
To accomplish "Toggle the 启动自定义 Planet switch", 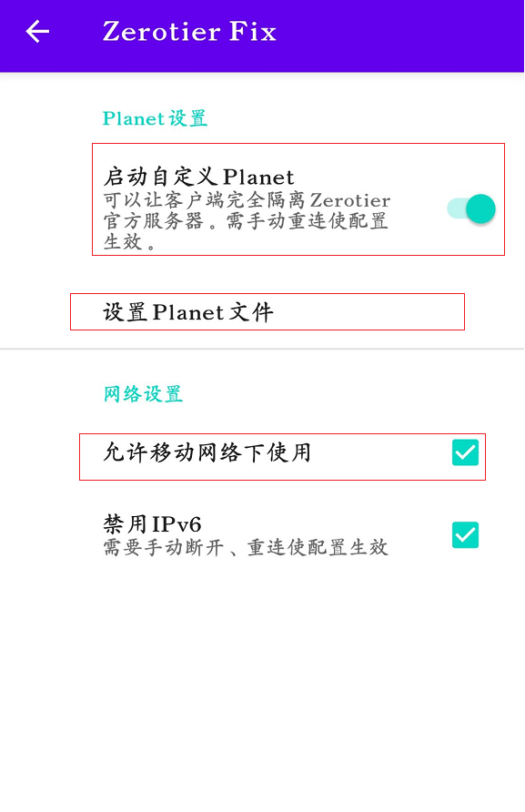I will tap(470, 208).
